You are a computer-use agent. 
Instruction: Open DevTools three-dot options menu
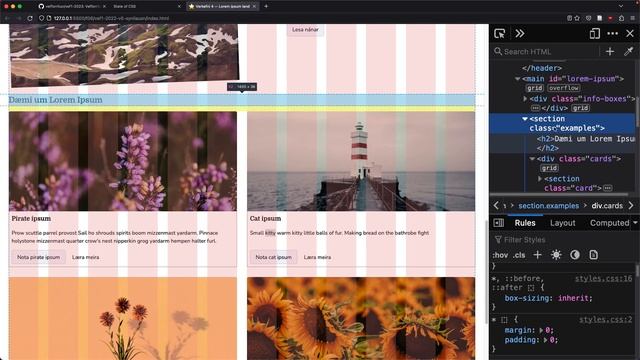pyautogui.click(x=612, y=33)
